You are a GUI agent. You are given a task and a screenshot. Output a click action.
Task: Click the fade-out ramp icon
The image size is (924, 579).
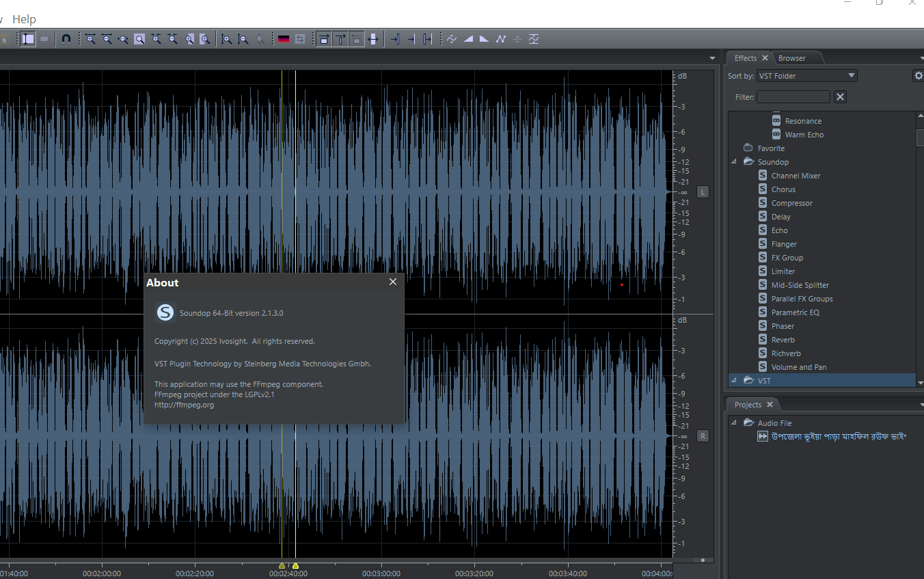[484, 39]
